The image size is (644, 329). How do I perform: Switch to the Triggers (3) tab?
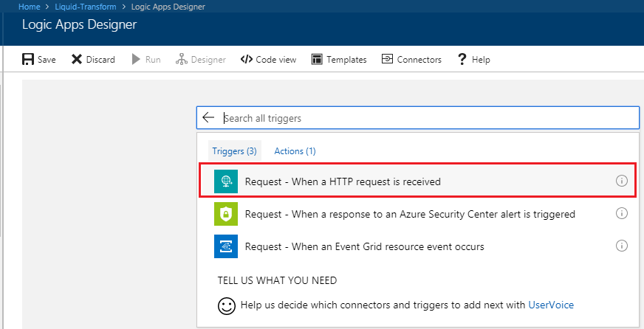[x=235, y=151]
